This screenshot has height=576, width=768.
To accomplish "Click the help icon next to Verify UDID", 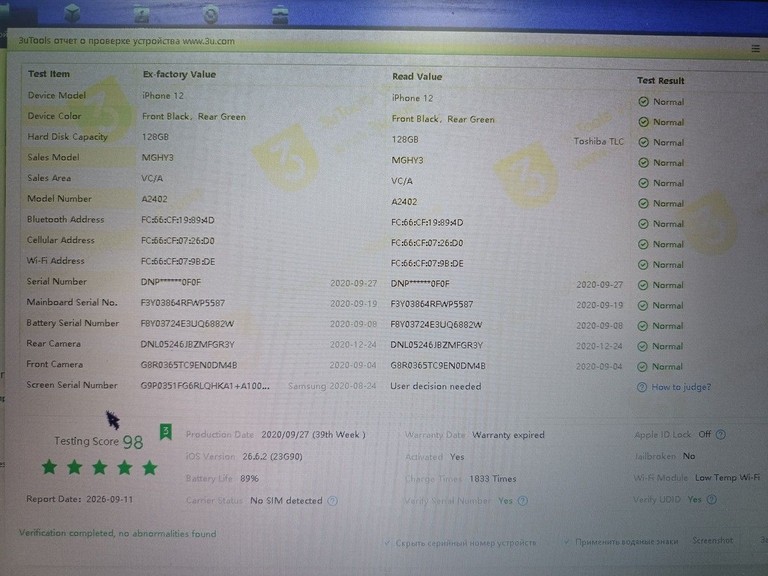I will coord(712,500).
